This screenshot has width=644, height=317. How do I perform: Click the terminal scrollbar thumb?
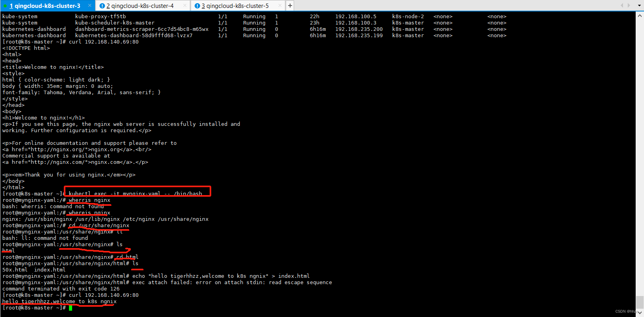pos(640,302)
